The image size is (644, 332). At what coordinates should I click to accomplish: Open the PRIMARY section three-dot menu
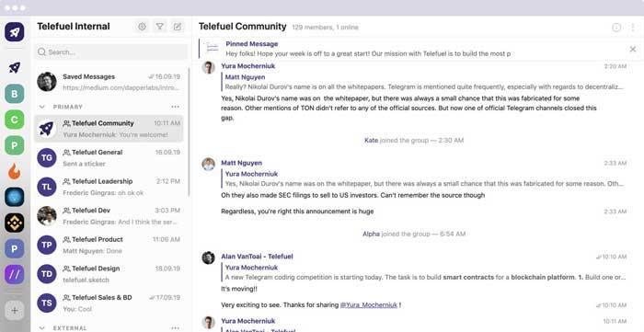[x=176, y=107]
